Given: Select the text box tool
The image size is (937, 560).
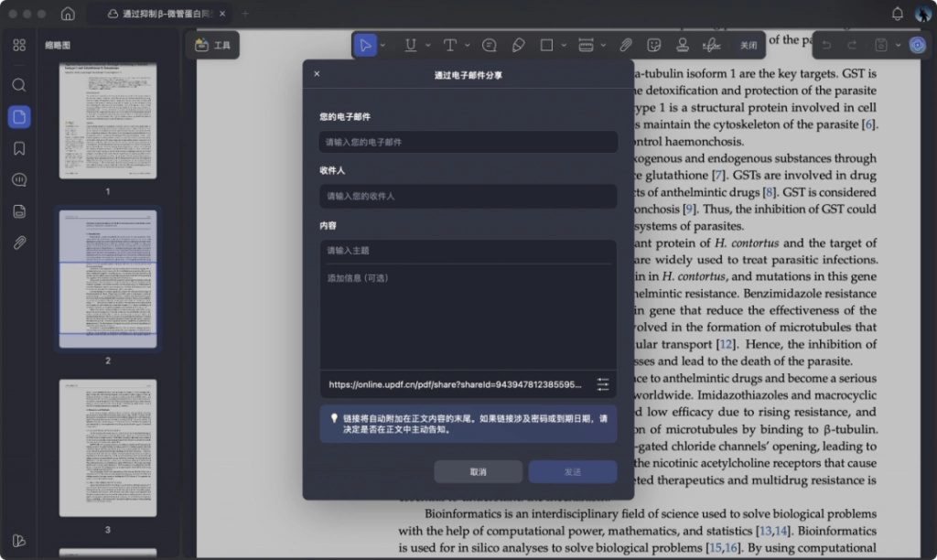Looking at the screenshot, I should pyautogui.click(x=450, y=46).
